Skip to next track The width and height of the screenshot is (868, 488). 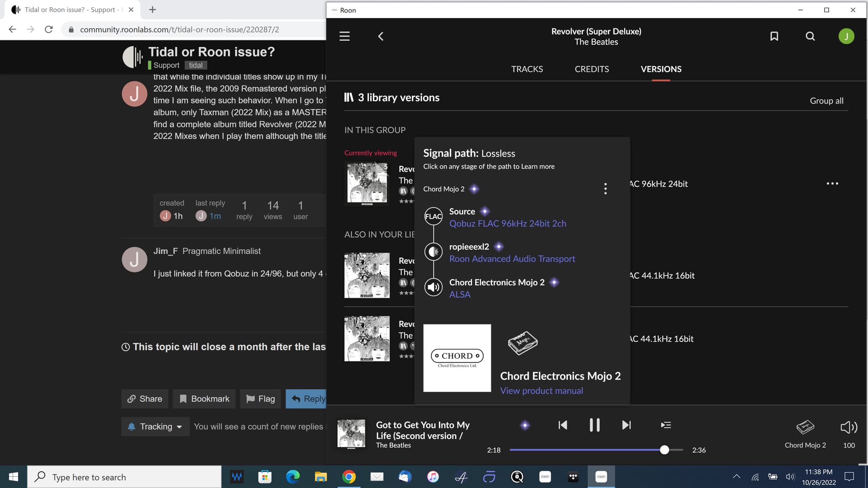click(626, 425)
